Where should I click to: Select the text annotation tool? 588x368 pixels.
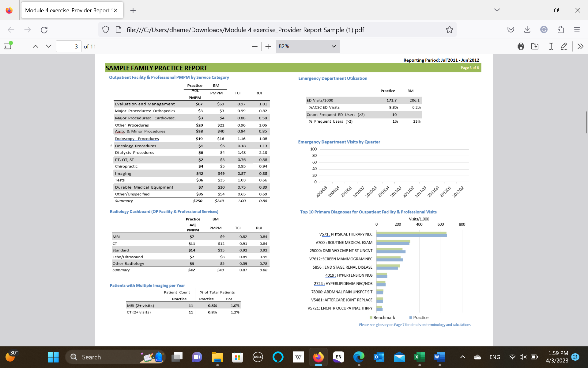(x=551, y=46)
